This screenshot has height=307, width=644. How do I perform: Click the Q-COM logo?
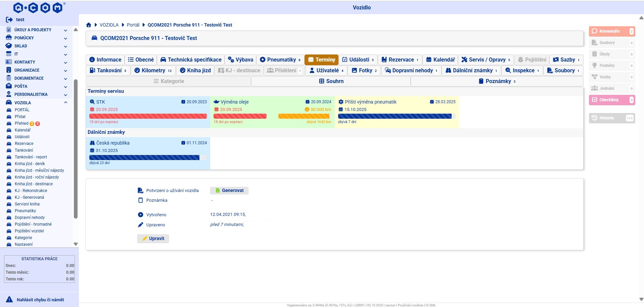pos(38,7)
